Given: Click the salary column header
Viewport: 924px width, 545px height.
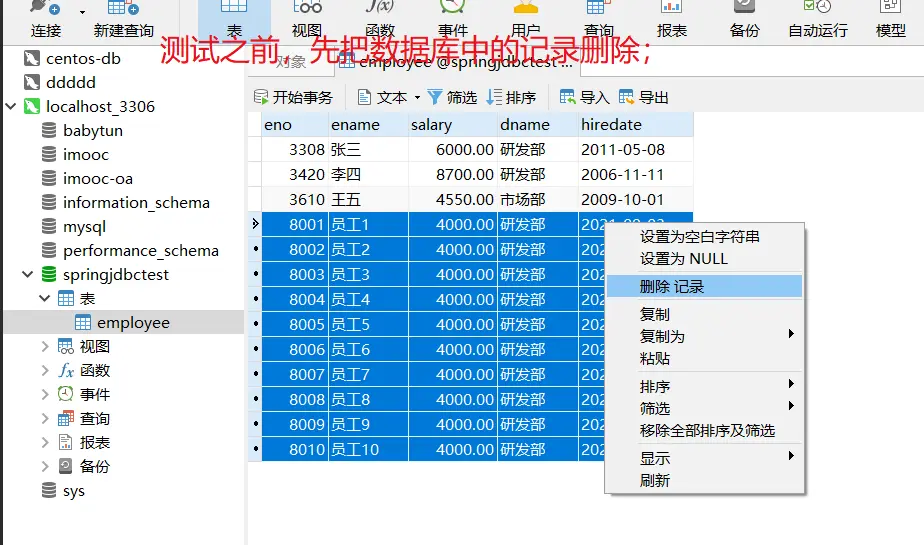Looking at the screenshot, I should point(432,125).
